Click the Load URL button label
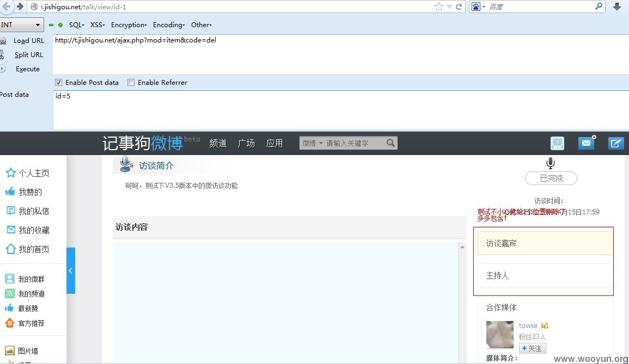This screenshot has width=629, height=364. (x=29, y=41)
